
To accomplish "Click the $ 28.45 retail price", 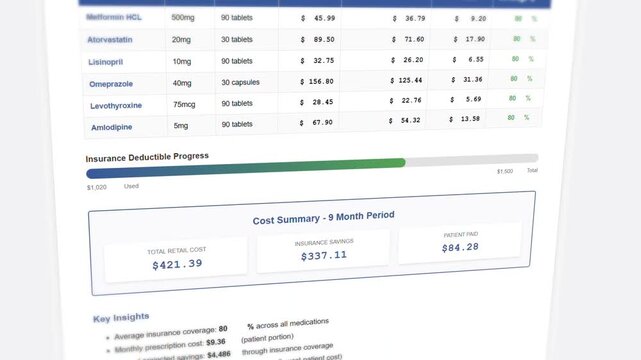I will tap(316, 102).
